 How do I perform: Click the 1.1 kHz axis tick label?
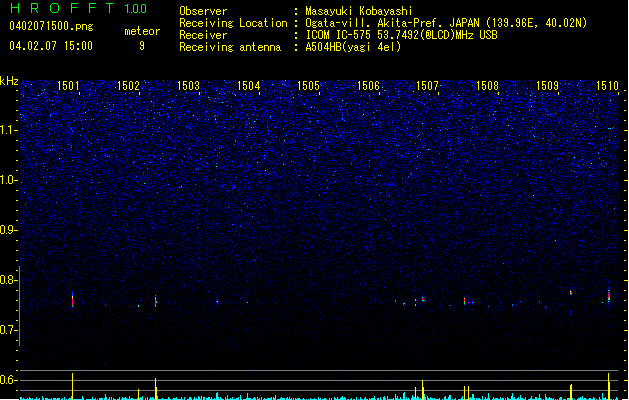tap(9, 130)
